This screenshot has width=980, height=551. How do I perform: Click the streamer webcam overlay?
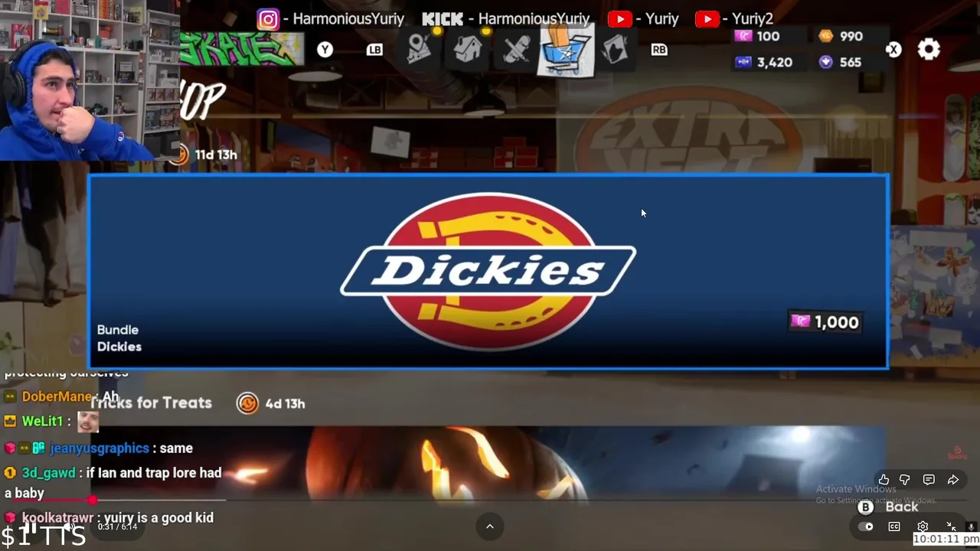tap(90, 80)
